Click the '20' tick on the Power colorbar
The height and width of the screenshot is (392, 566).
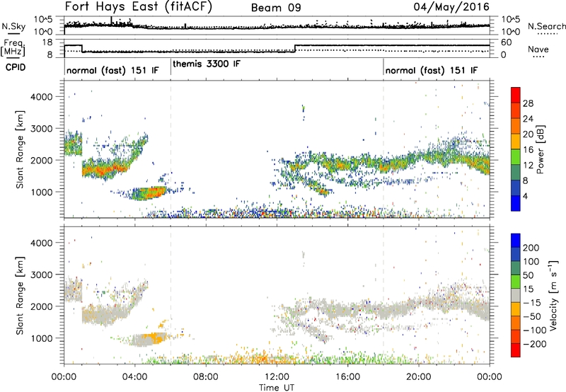[528, 134]
